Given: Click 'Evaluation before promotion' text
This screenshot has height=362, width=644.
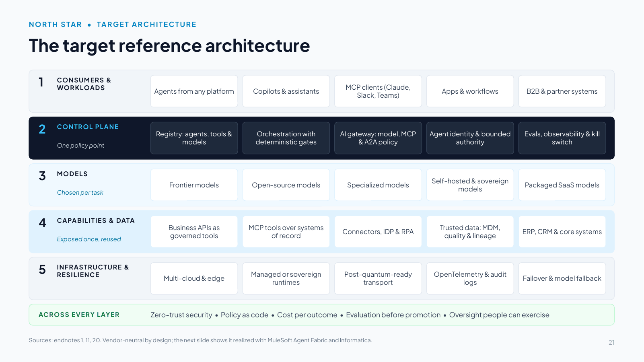Looking at the screenshot, I should [x=393, y=315].
